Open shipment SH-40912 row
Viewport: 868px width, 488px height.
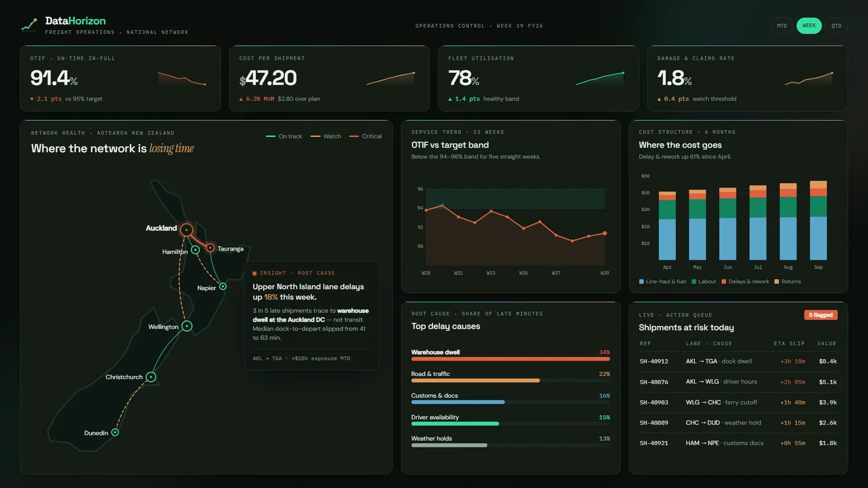coord(738,361)
